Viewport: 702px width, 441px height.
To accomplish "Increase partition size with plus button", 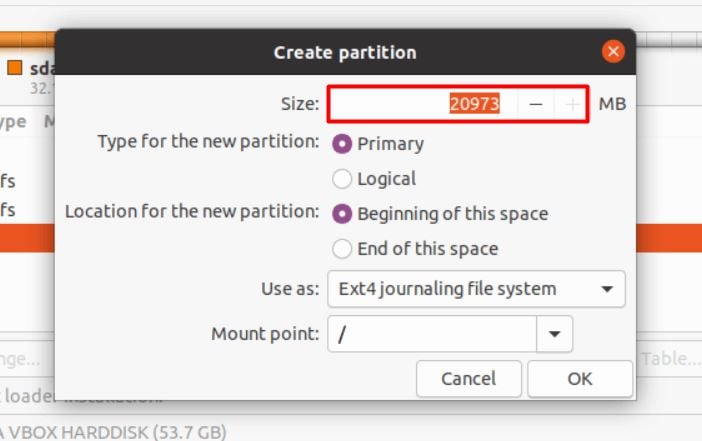I will pos(571,104).
